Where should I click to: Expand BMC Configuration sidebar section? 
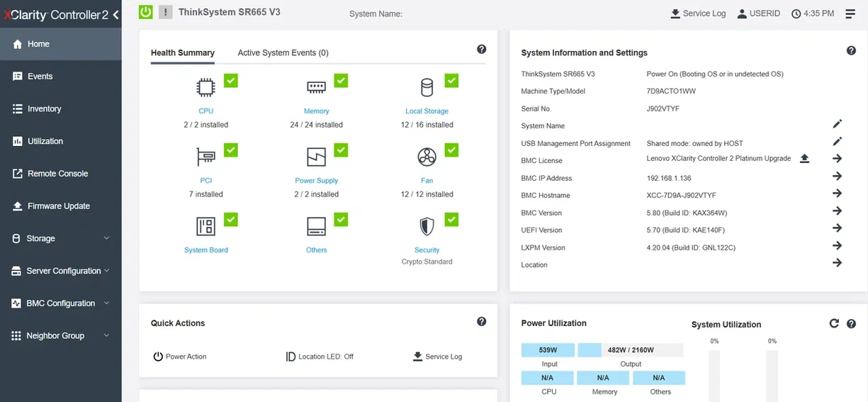pyautogui.click(x=61, y=303)
